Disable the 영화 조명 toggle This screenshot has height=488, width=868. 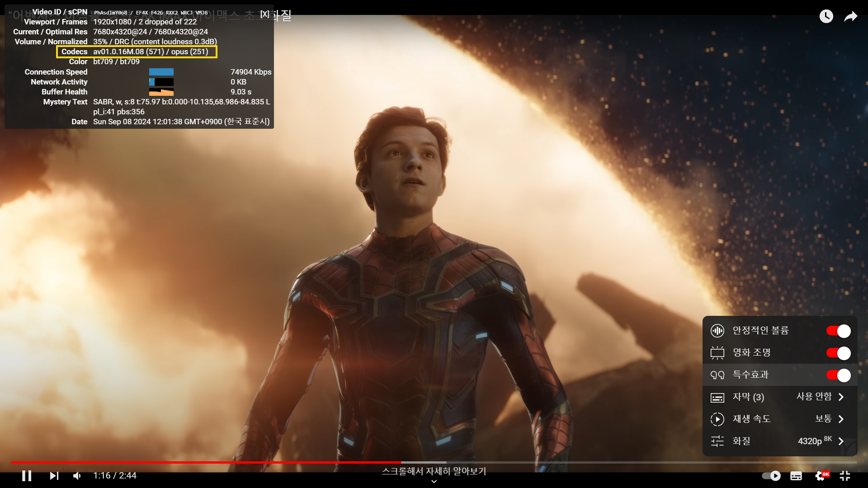pos(838,353)
